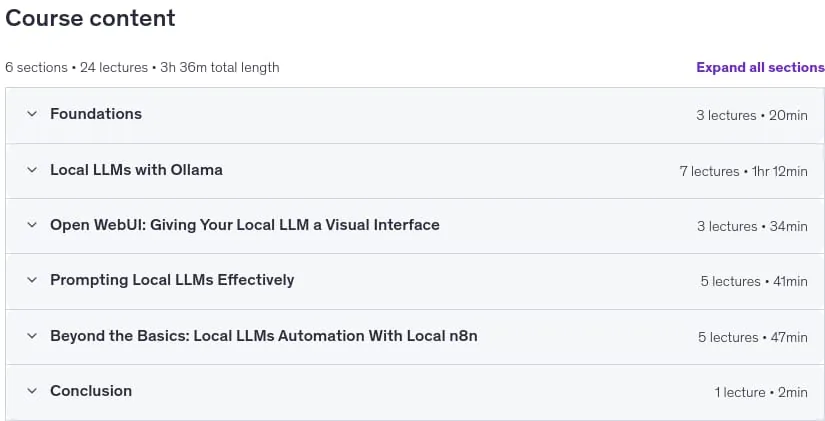
Task: Select Open WebUI: Giving Your Local LLM title
Action: click(245, 225)
